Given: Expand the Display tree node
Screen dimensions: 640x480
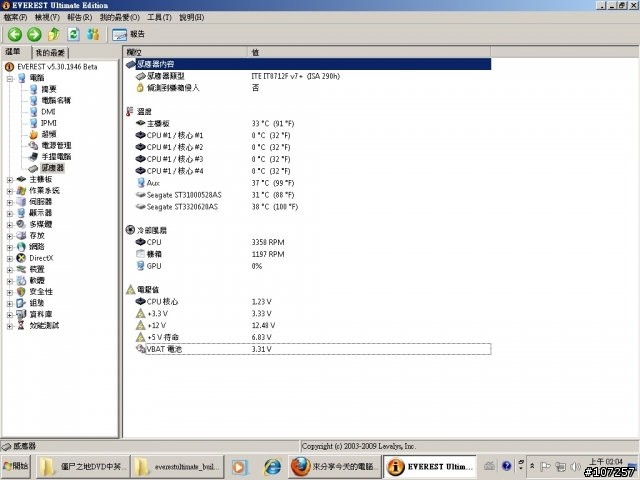Looking at the screenshot, I should [10, 213].
